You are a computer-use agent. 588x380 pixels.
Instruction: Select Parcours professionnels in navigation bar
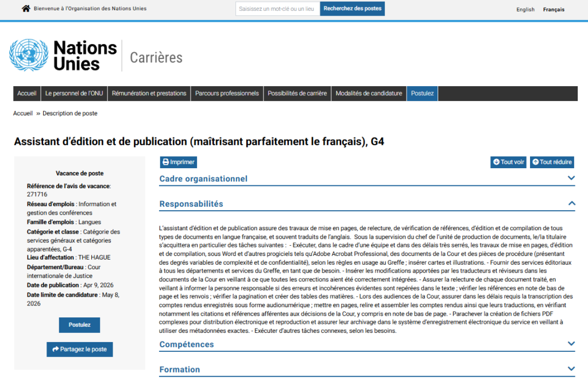pos(227,94)
